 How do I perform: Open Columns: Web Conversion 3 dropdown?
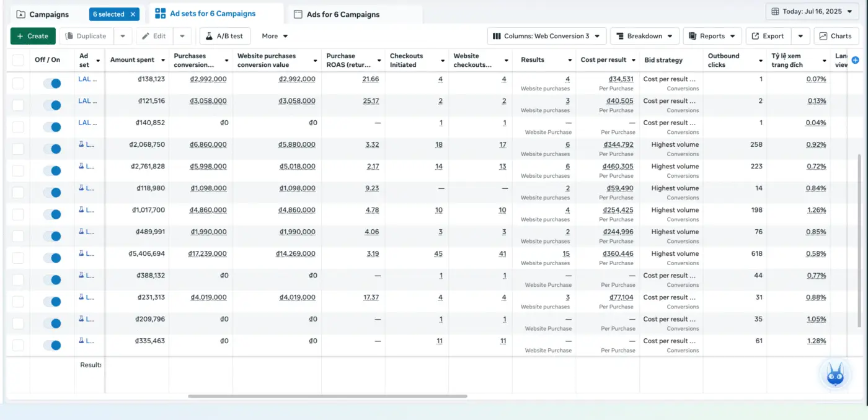coord(546,36)
